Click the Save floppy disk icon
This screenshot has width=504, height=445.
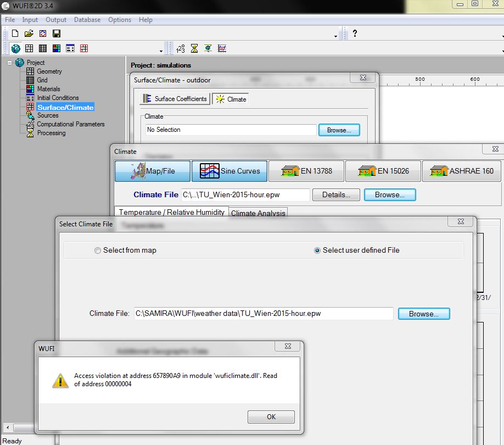(57, 34)
